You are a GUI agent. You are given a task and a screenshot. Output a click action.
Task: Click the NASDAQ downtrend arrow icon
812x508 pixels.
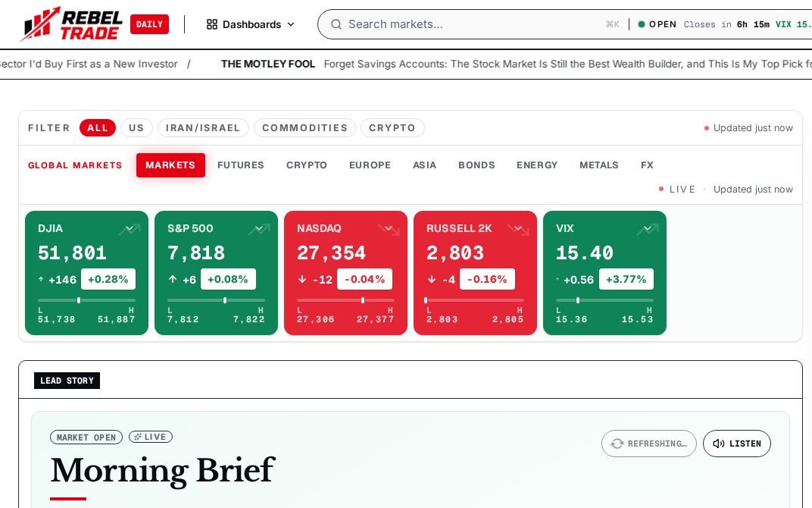pyautogui.click(x=389, y=229)
